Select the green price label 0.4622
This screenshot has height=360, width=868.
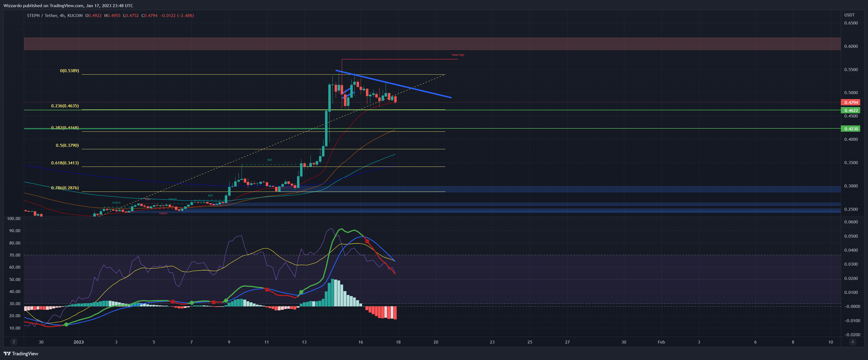[850, 111]
